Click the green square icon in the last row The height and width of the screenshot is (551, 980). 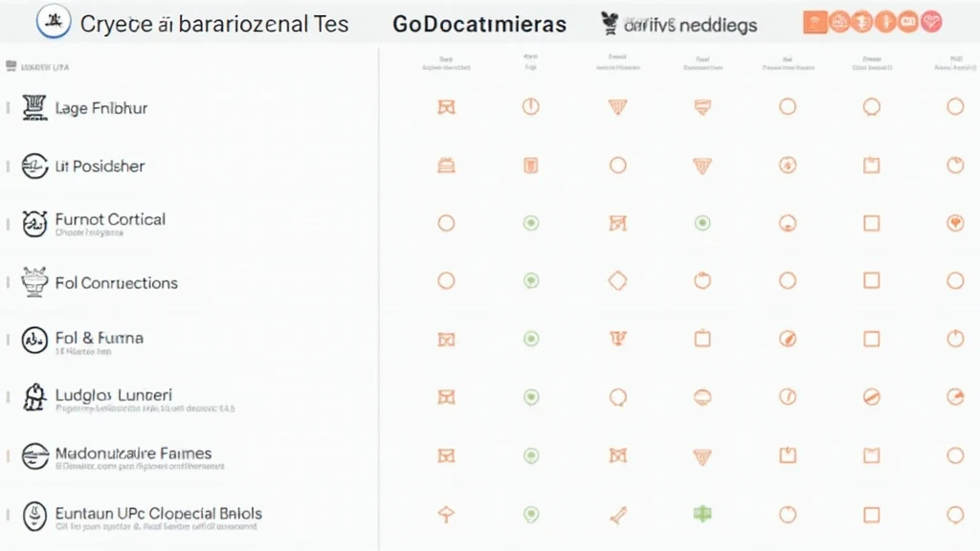(x=702, y=515)
